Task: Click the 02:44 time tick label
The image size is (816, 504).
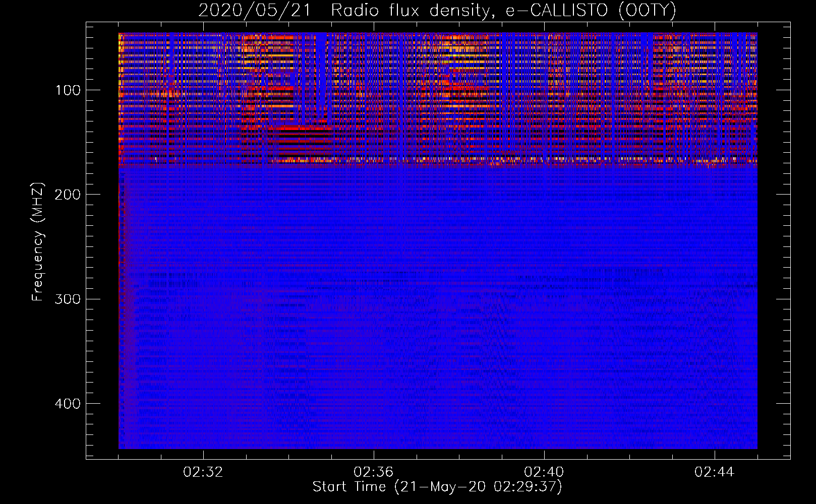Action: click(715, 472)
